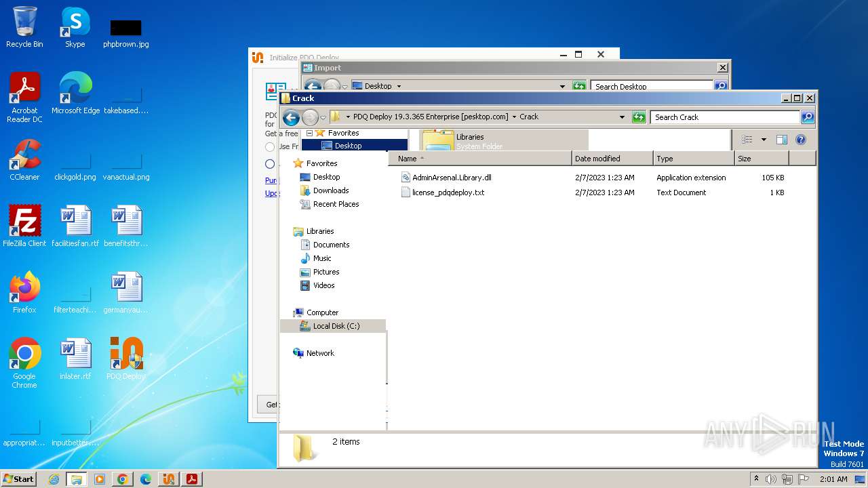Select Network in navigation pane
This screenshot has height=488, width=868.
click(320, 353)
